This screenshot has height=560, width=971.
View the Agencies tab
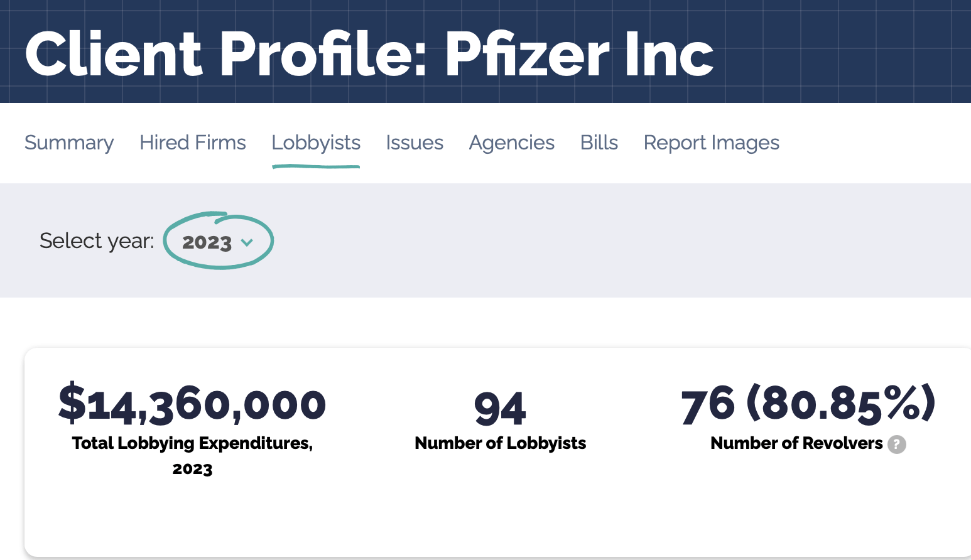point(512,143)
